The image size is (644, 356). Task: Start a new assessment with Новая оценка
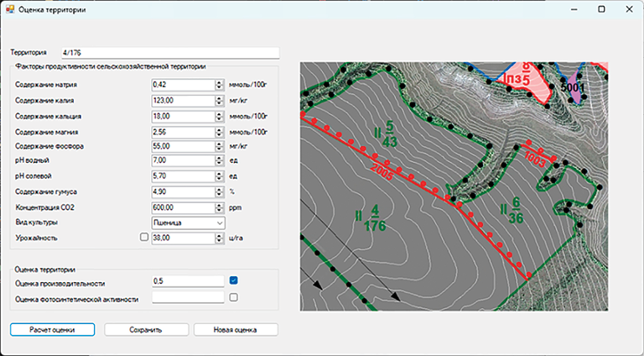(x=235, y=330)
